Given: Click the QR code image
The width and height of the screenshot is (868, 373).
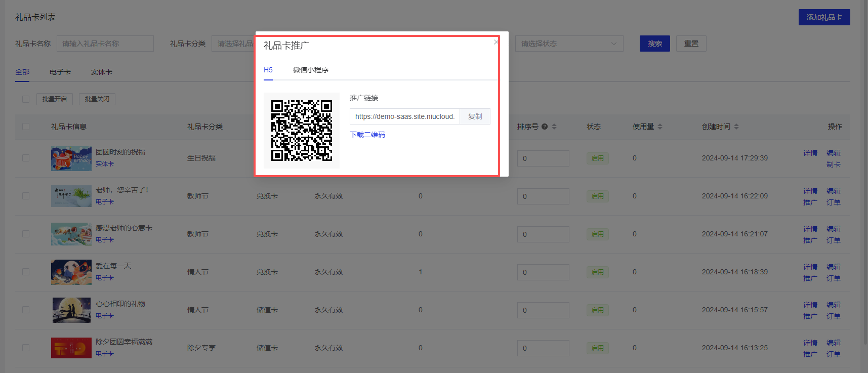Looking at the screenshot, I should (x=301, y=131).
